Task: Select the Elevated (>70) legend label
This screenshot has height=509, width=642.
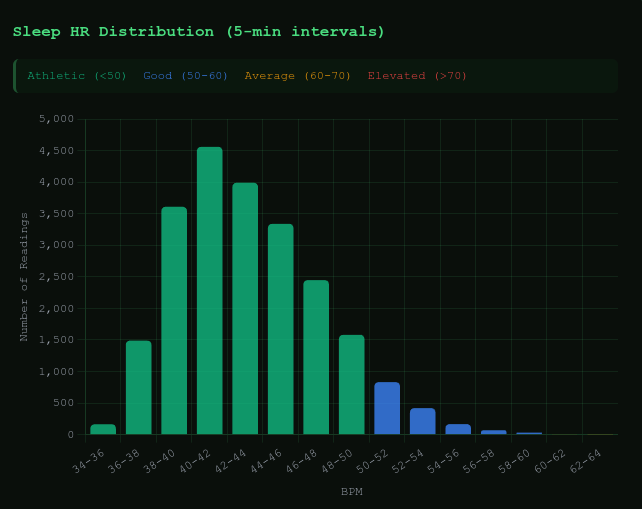Action: coord(417,76)
